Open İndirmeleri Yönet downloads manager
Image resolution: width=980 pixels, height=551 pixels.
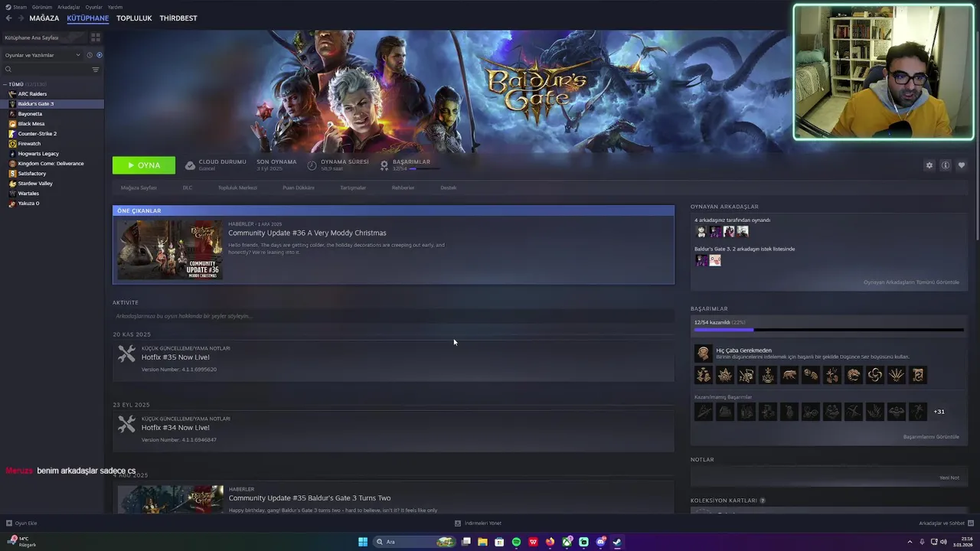point(478,523)
